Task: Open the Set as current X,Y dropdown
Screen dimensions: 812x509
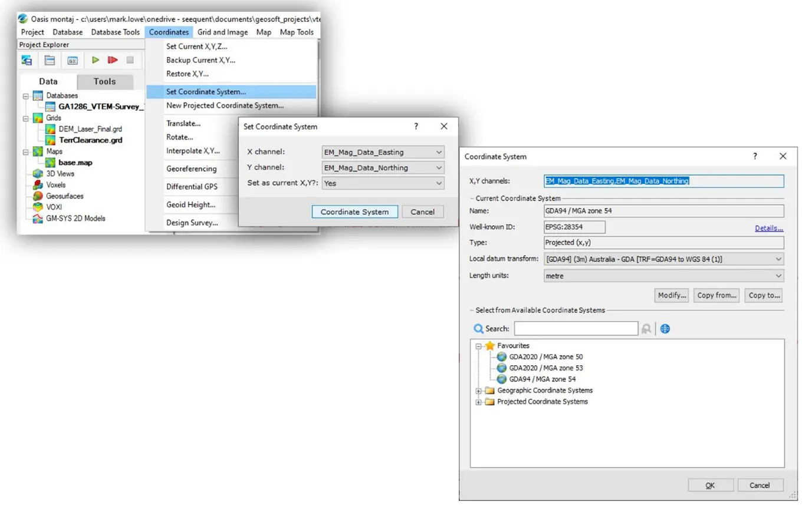Action: [x=438, y=183]
